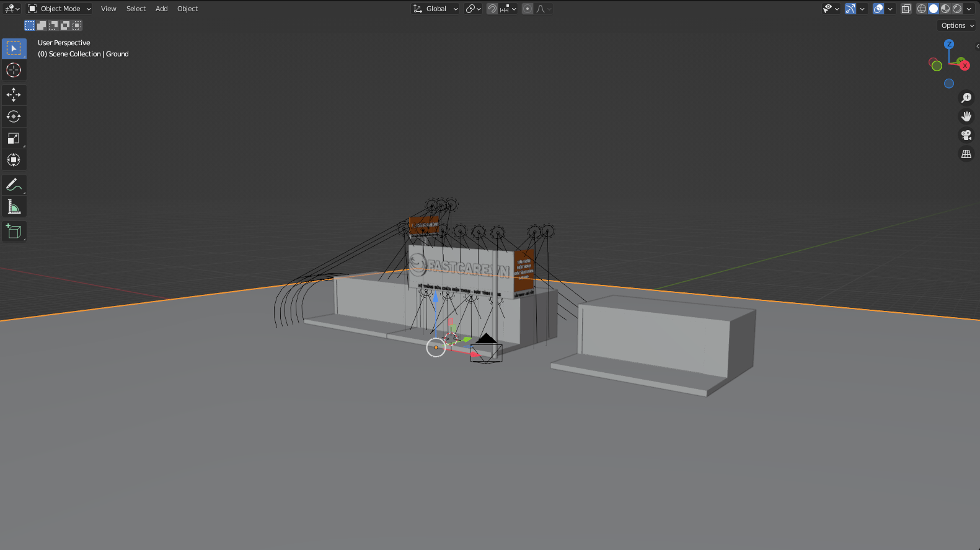Open the Object menu

pos(187,9)
